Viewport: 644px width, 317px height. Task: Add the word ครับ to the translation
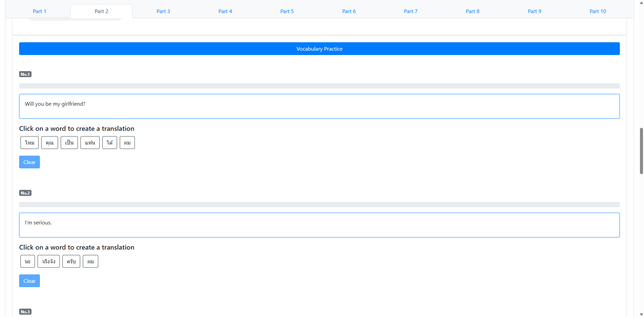coord(71,261)
